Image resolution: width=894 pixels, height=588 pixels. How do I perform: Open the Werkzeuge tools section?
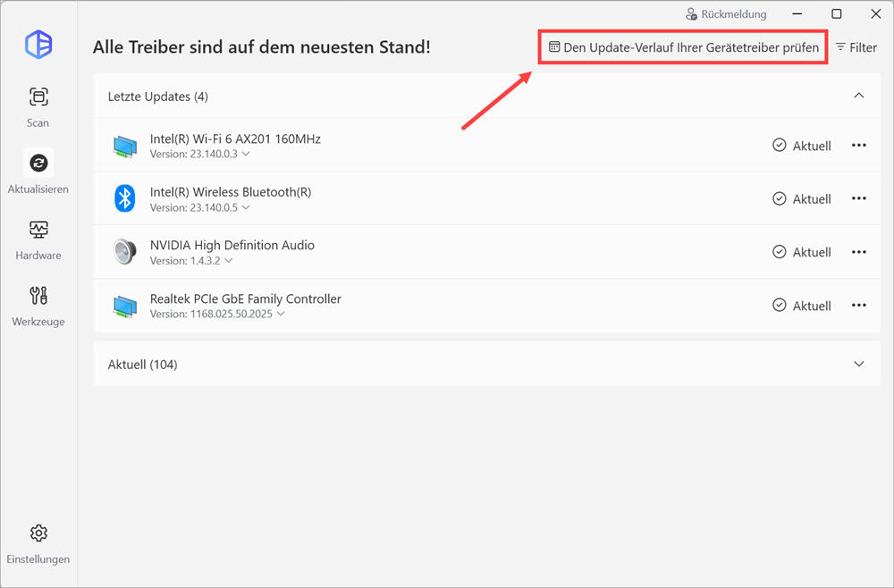(x=38, y=306)
